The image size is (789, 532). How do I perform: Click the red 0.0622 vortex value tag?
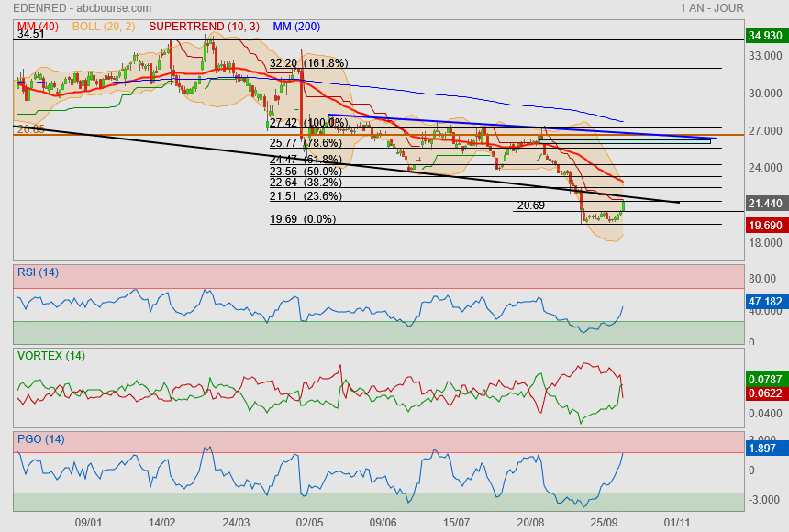click(765, 393)
